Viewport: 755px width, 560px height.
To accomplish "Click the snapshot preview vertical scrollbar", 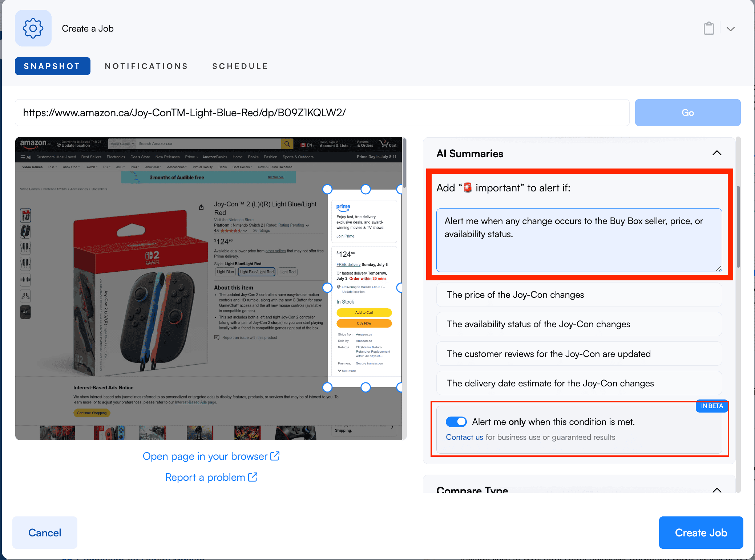I will tap(404, 163).
